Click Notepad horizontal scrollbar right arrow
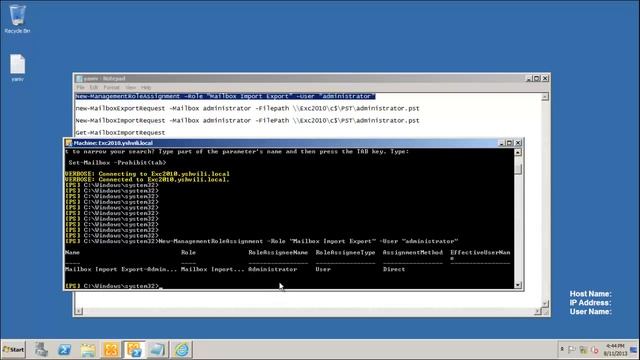Image resolution: width=640 pixels, height=360 pixels. pos(538,311)
